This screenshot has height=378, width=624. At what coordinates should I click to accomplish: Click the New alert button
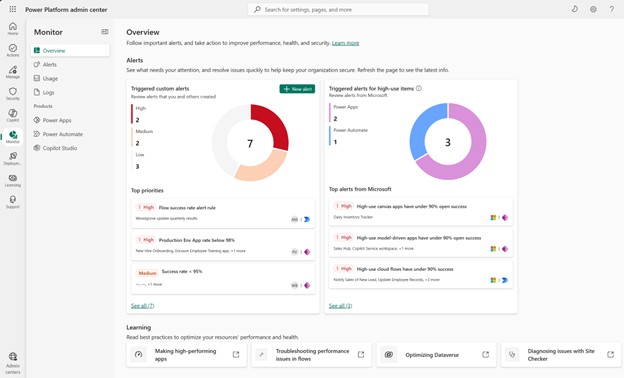point(297,89)
